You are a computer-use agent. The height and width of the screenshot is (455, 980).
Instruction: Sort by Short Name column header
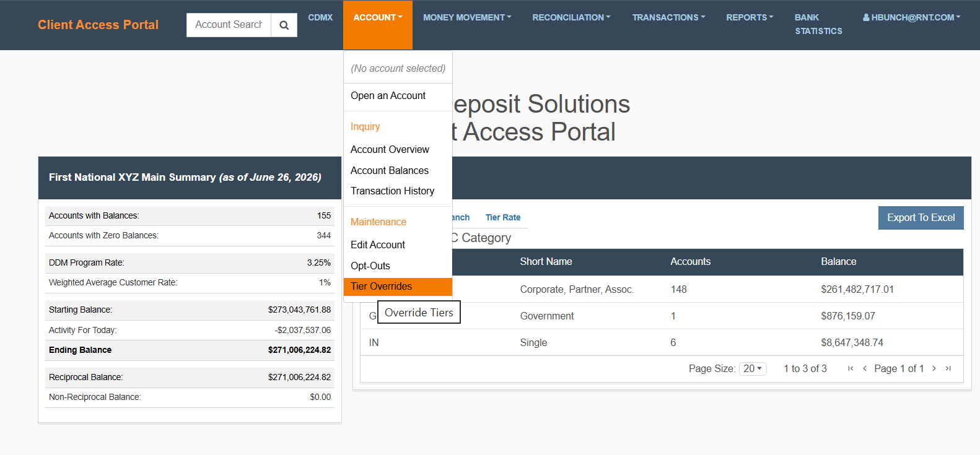click(546, 262)
